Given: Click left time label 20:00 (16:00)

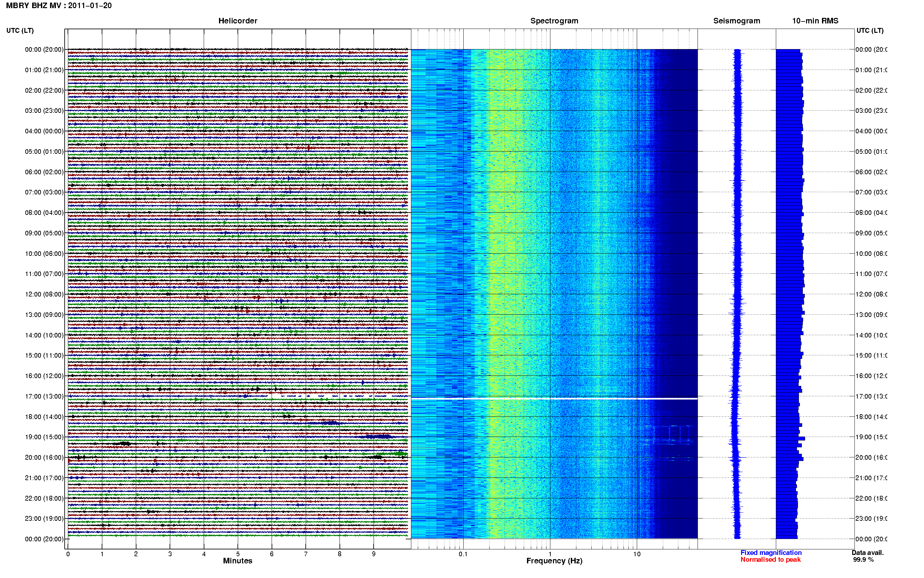Looking at the screenshot, I should pyautogui.click(x=44, y=458).
